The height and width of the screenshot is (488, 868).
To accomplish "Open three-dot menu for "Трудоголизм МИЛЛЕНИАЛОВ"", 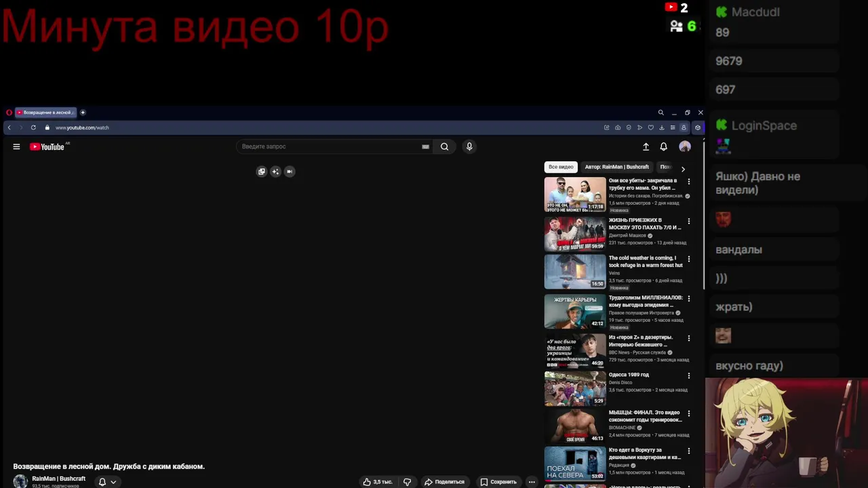I will pyautogui.click(x=689, y=298).
